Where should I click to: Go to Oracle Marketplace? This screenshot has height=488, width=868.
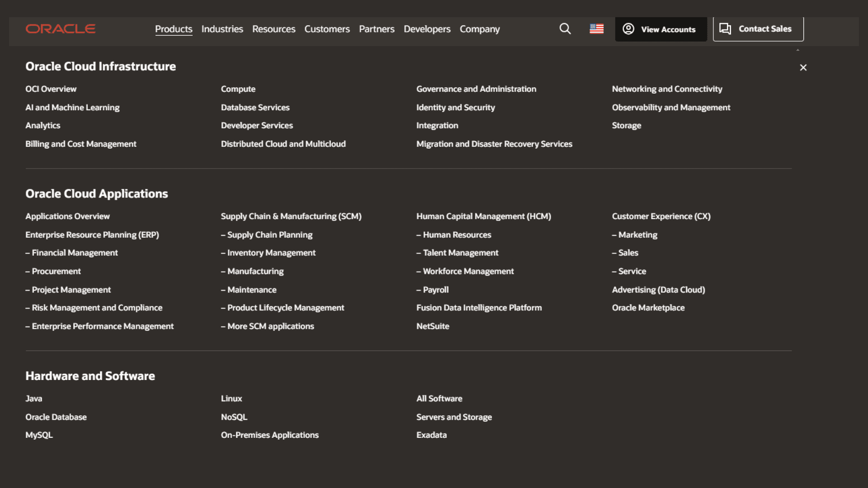[648, 308]
